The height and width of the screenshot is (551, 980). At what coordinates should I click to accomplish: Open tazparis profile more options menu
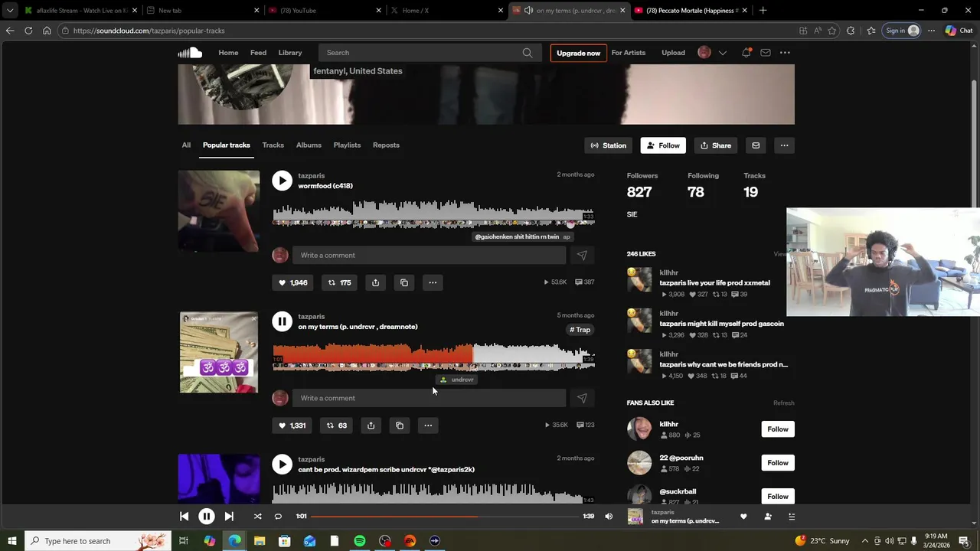pyautogui.click(x=784, y=145)
